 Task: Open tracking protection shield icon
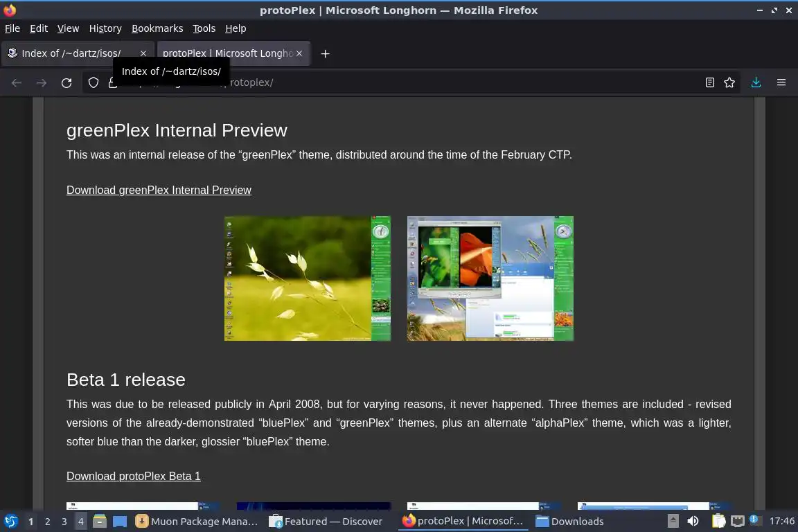point(93,82)
